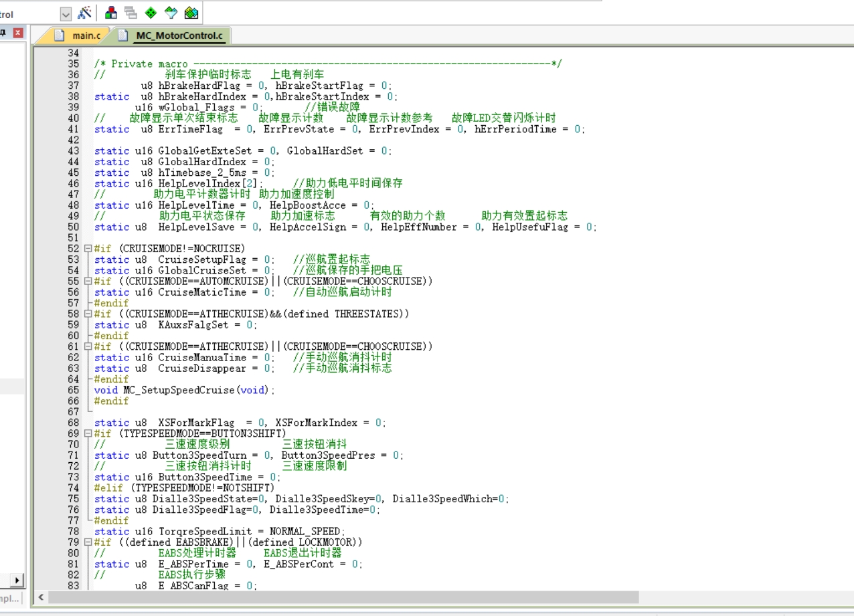
Task: Click Select Software Packs funnel icon
Action: click(171, 13)
